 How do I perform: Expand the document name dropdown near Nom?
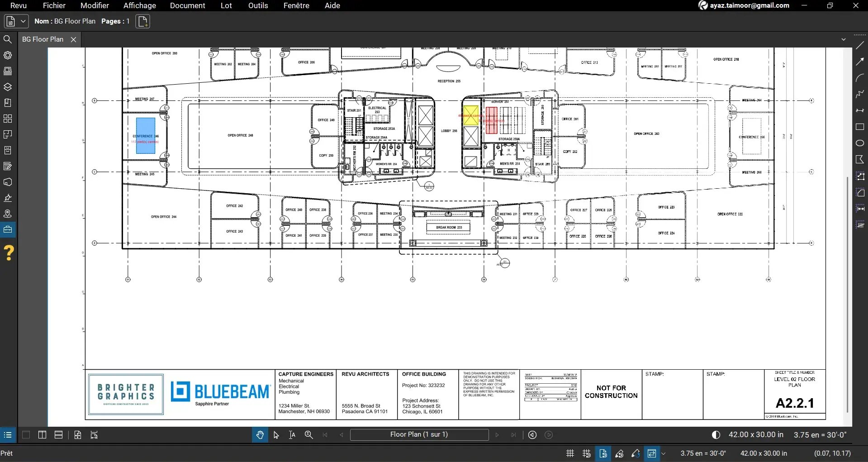(x=23, y=21)
